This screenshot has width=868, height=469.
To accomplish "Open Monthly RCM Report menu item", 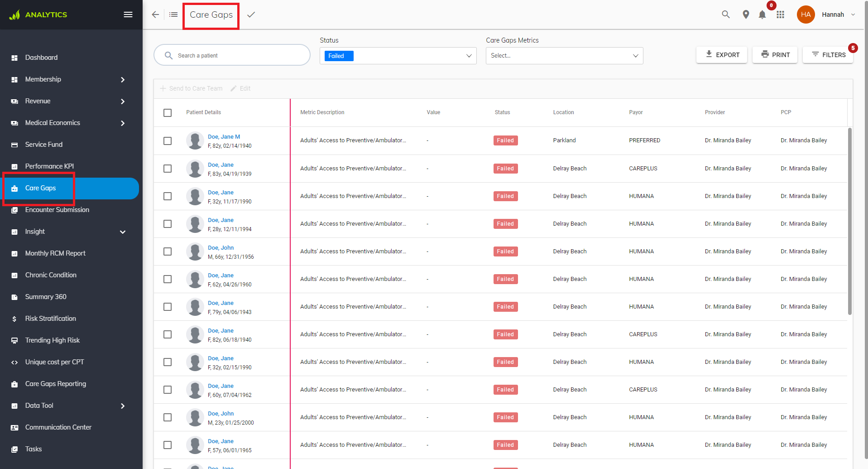I will [55, 253].
